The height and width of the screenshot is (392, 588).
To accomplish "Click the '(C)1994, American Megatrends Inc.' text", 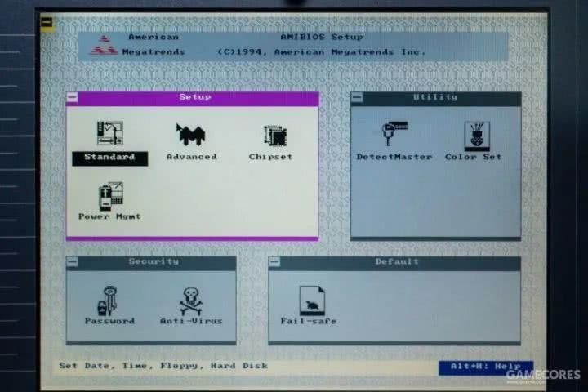I will (x=322, y=51).
